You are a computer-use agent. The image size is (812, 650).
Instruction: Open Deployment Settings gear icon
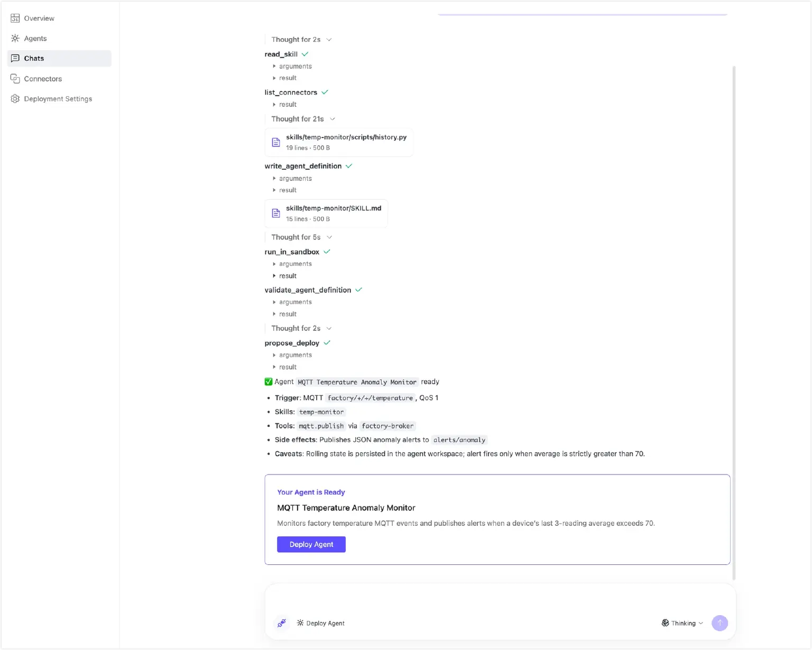pyautogui.click(x=15, y=99)
